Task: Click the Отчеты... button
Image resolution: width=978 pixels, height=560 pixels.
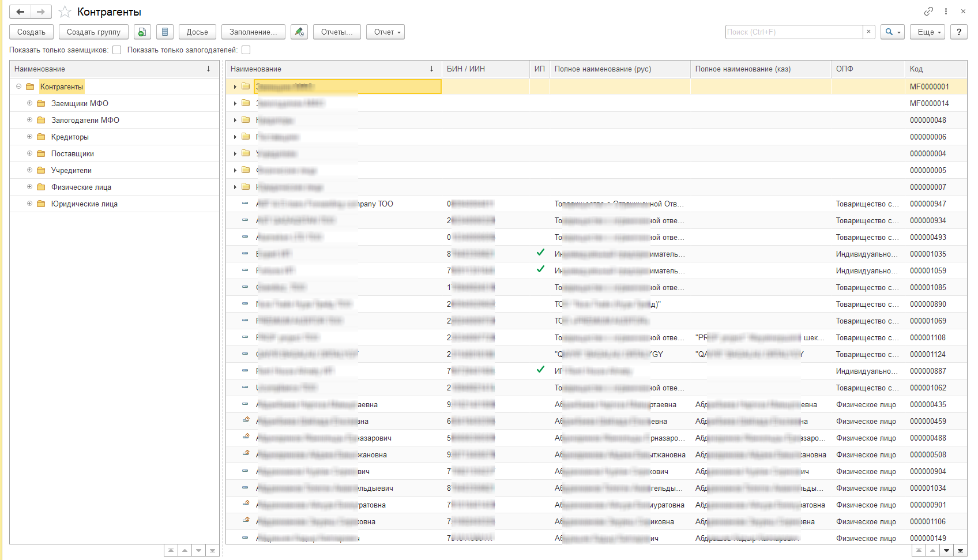Action: click(x=337, y=32)
